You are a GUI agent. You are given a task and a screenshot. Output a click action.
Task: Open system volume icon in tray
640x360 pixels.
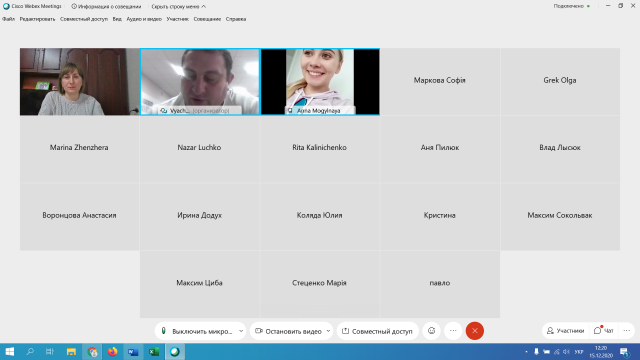coord(567,351)
